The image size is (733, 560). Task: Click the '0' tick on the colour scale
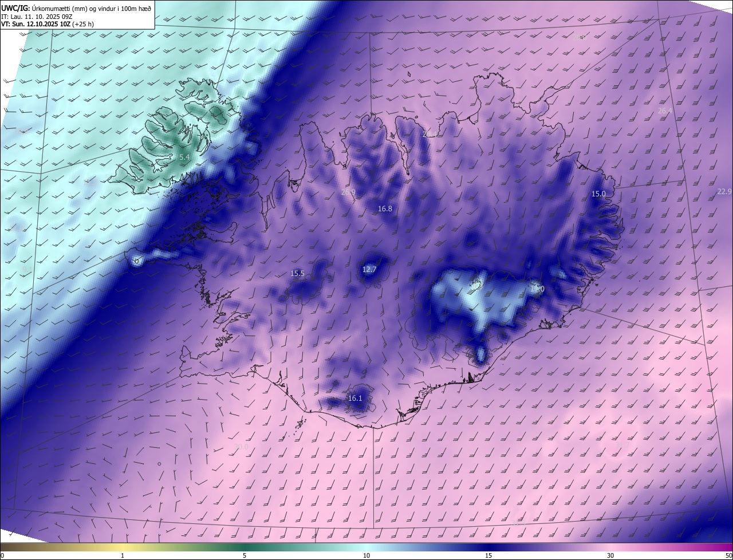(x=2, y=556)
